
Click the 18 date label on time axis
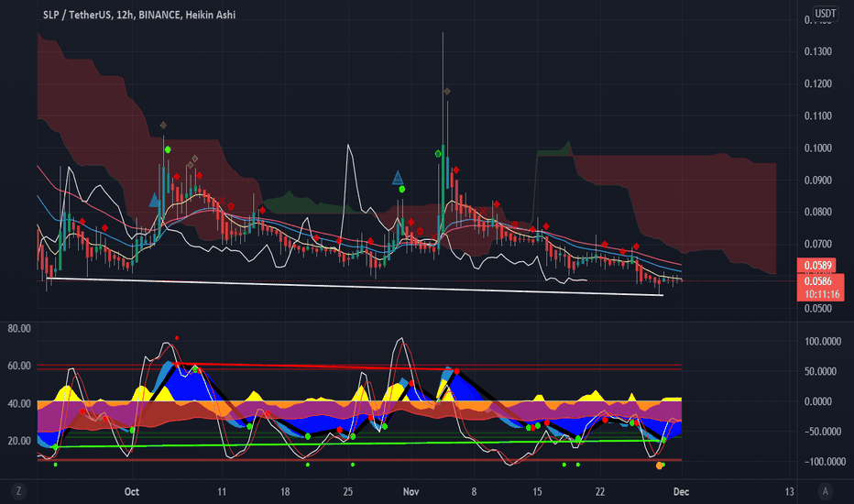click(285, 491)
